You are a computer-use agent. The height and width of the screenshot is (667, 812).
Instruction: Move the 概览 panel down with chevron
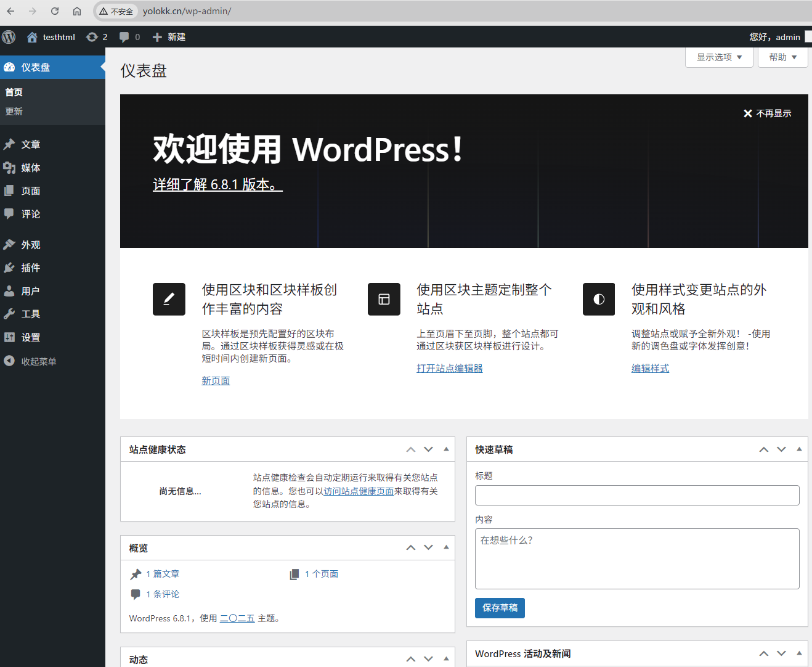429,547
